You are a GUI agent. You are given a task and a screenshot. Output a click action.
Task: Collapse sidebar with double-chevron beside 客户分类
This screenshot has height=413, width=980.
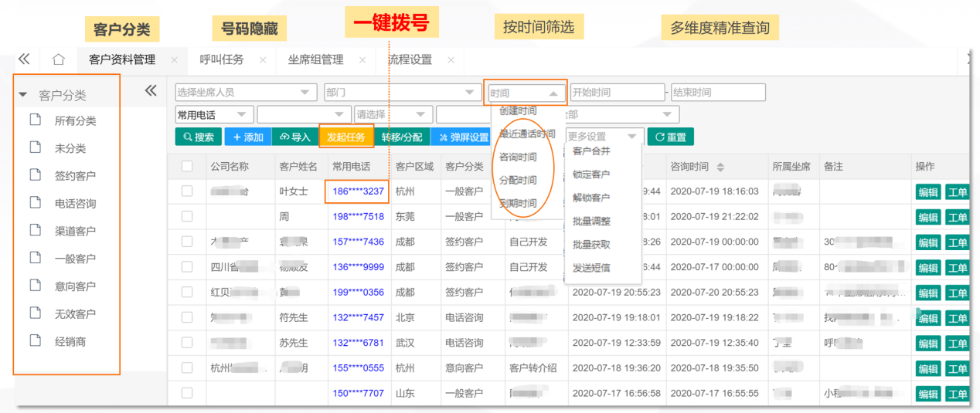151,91
